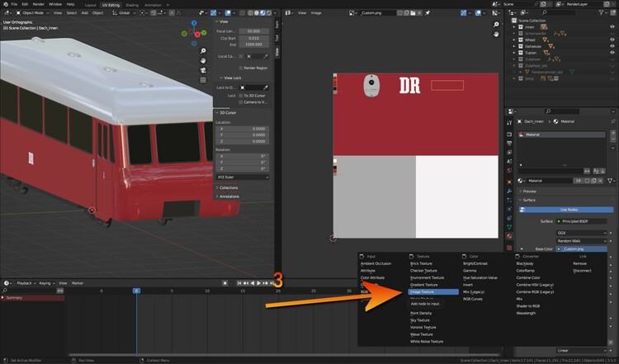
Task: Click the green Y axis gizmo ball
Action: [x=202, y=31]
